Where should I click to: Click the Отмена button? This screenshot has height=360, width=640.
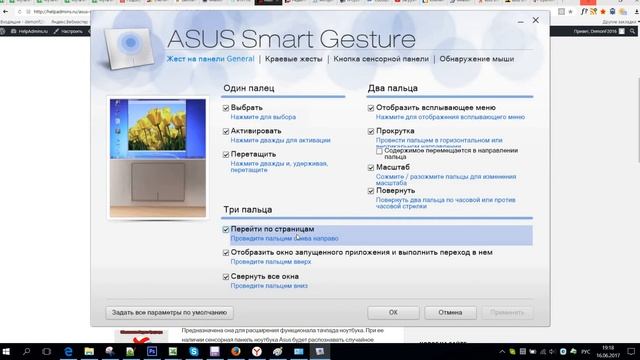[x=450, y=313]
